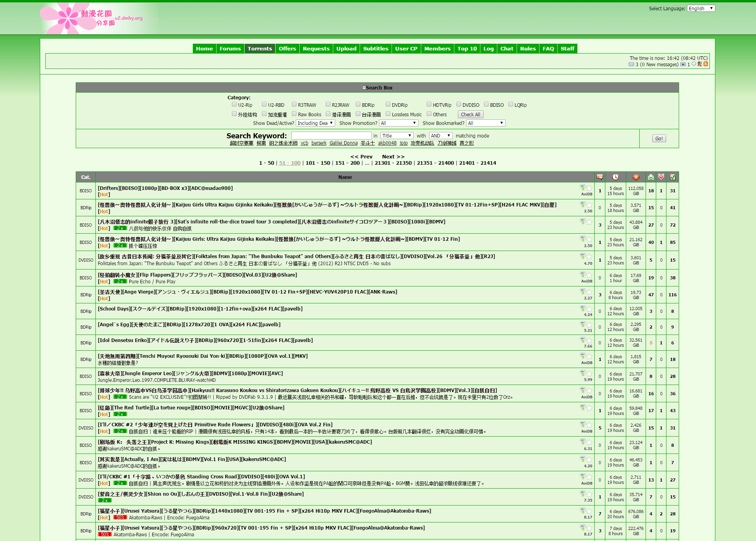Viewport: 756px width, 541px height.
Task: Bookmark the Flip Flappers Vol.03 torrent
Action: pos(589,275)
